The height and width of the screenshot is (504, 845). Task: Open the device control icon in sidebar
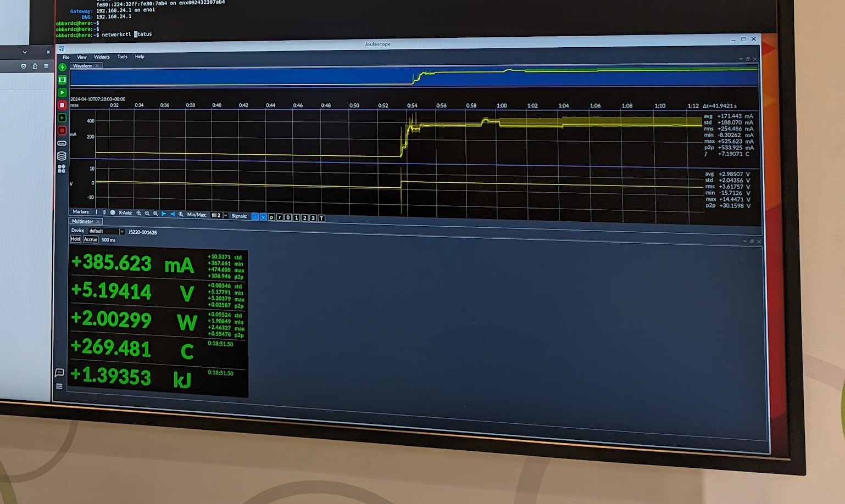(x=62, y=143)
